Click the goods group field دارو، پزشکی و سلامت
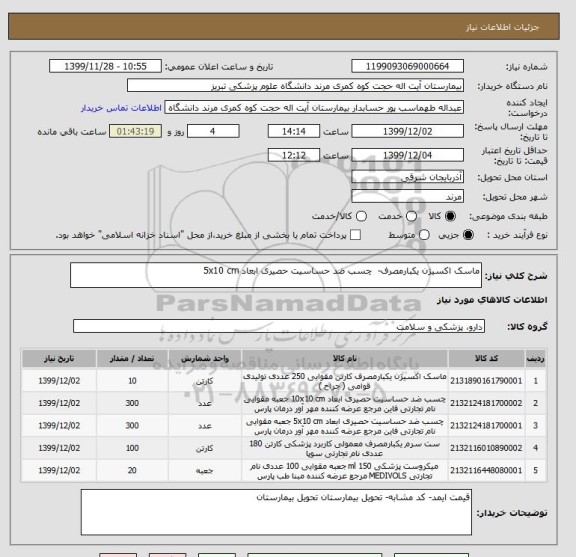 [x=279, y=326]
